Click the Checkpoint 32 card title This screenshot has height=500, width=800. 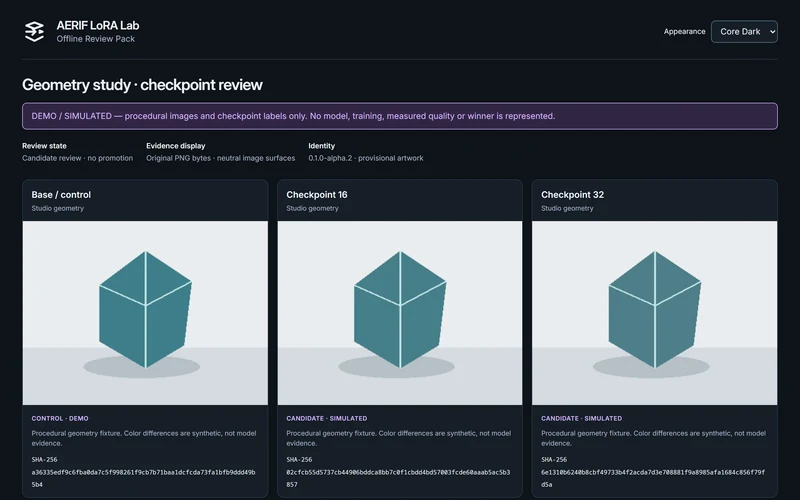[572, 195]
